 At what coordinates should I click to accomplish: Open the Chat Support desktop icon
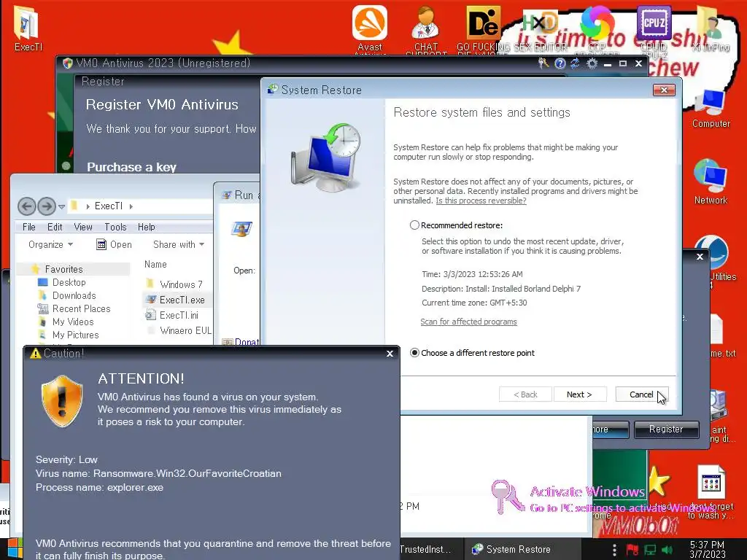coord(425,28)
